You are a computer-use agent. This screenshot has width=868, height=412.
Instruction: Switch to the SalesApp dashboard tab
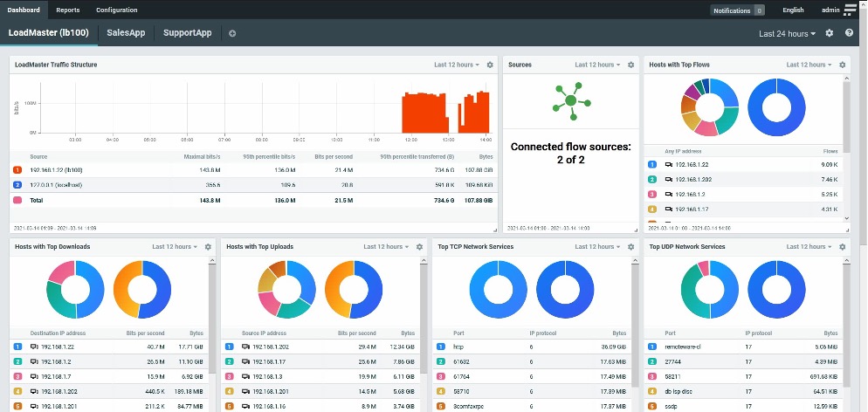point(126,33)
